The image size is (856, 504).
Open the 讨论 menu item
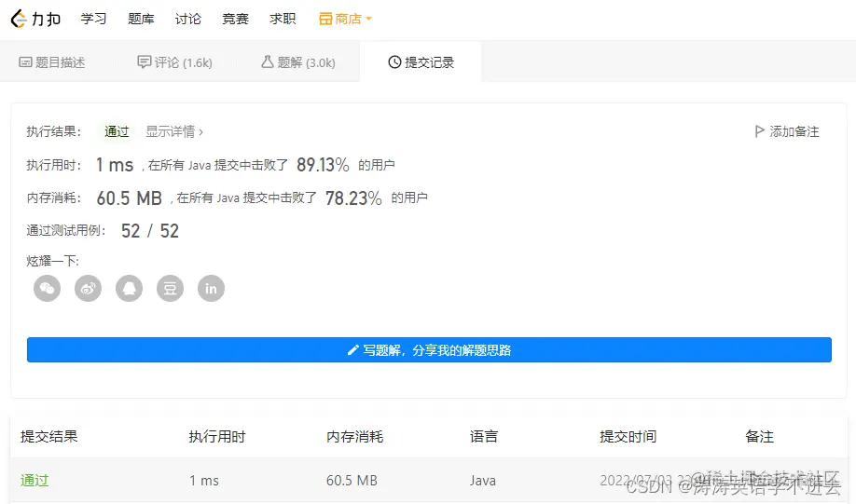pos(187,19)
